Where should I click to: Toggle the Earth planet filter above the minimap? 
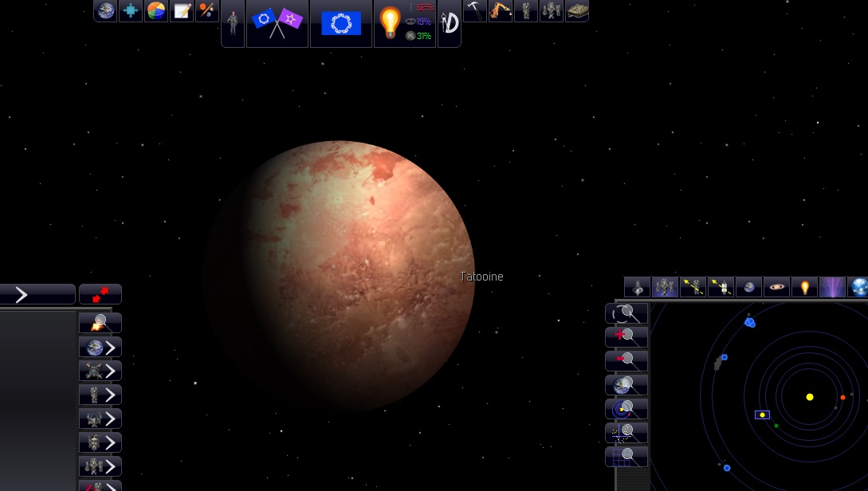point(748,287)
